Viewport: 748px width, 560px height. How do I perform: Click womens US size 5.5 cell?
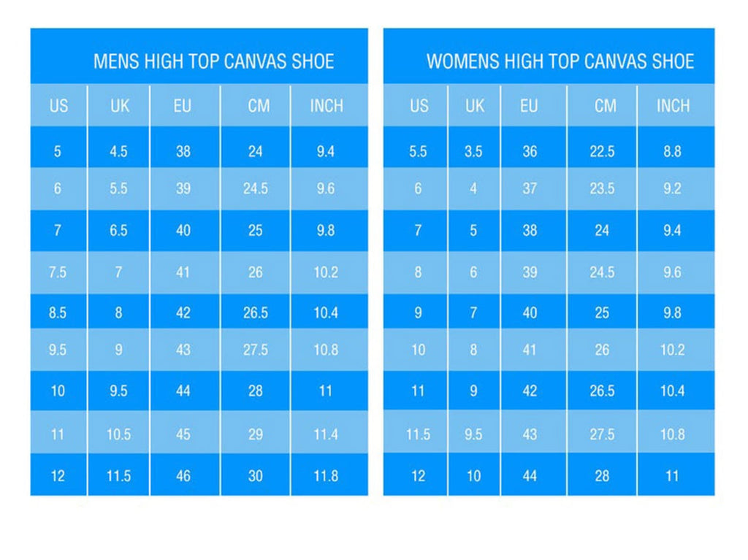click(x=418, y=152)
